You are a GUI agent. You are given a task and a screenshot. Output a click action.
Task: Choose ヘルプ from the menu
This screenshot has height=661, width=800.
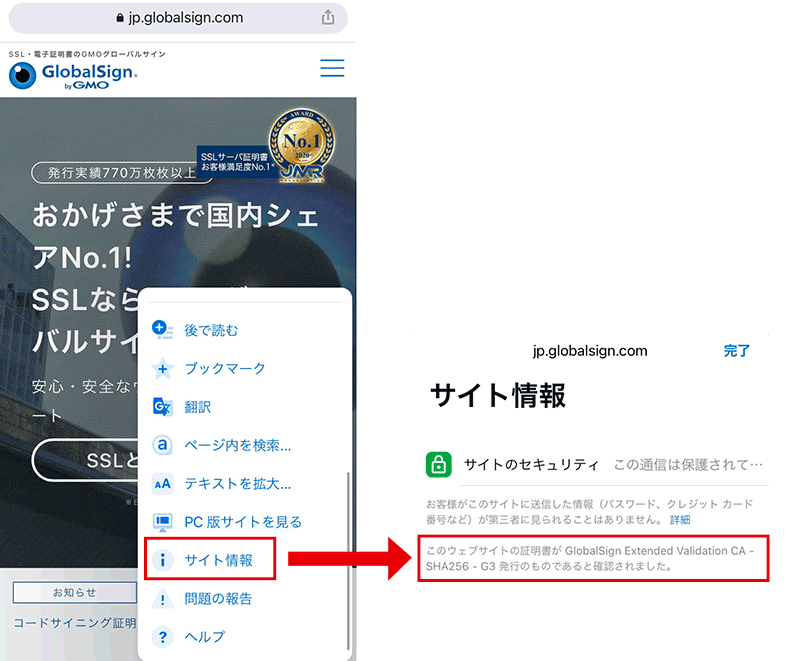click(204, 637)
